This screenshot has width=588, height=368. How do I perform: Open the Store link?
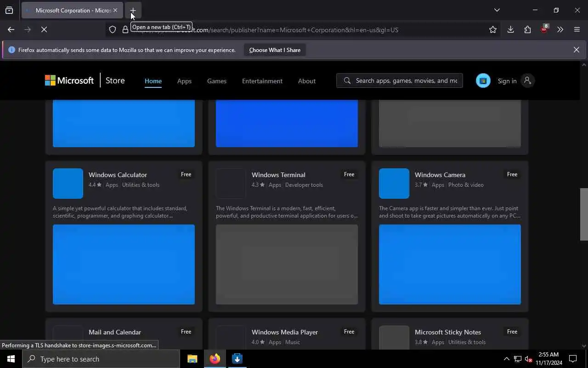[115, 80]
